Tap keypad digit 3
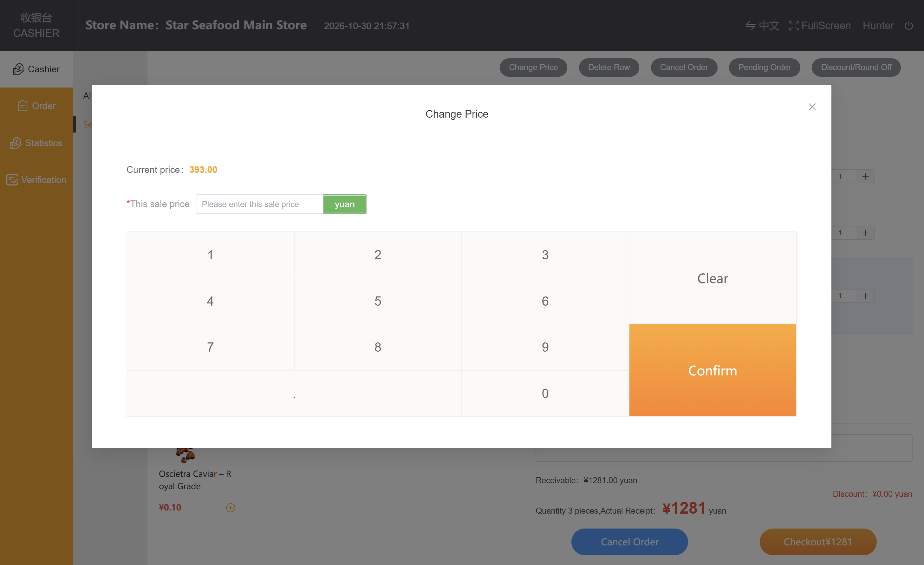Screen dimensions: 924x565 coord(545,255)
